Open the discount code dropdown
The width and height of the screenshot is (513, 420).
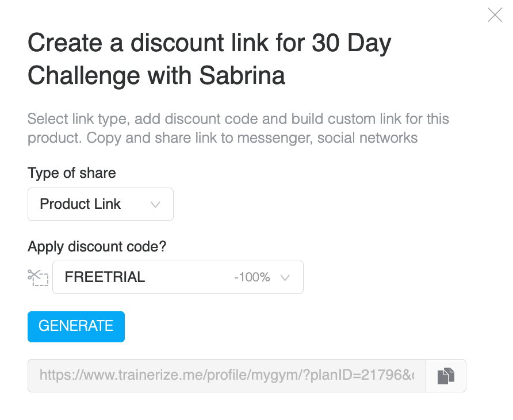[178, 277]
